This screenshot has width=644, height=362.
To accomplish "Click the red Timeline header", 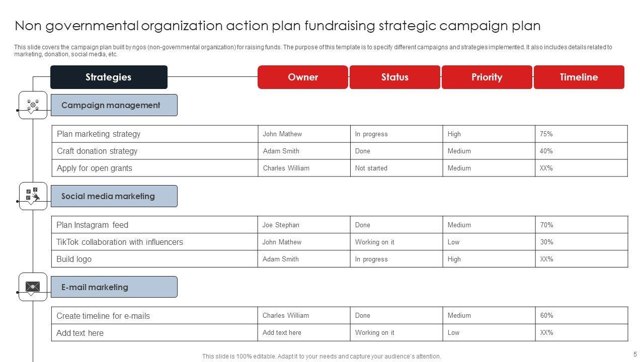I will (579, 77).
